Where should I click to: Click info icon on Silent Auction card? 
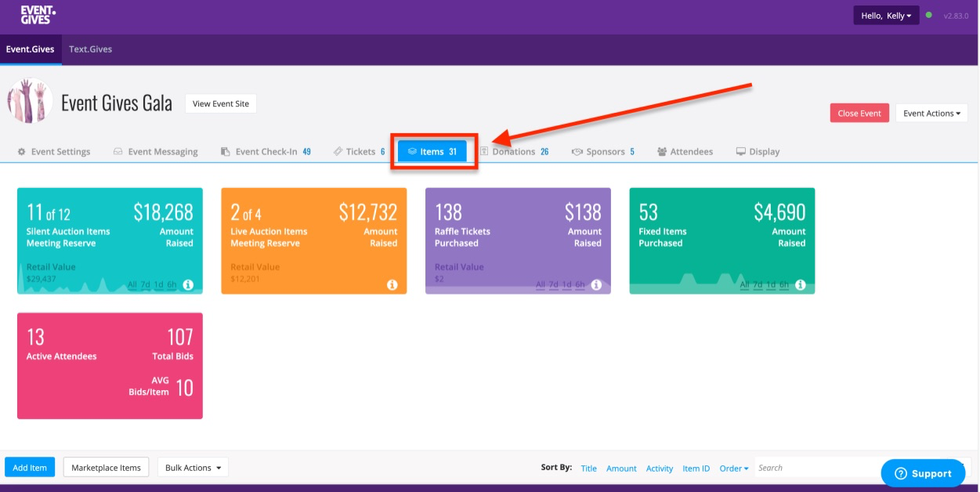188,285
